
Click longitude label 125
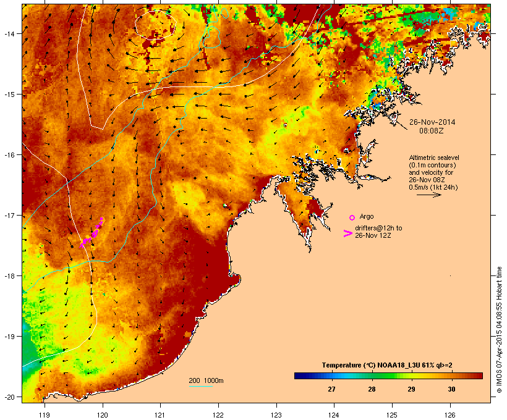pos(392,415)
